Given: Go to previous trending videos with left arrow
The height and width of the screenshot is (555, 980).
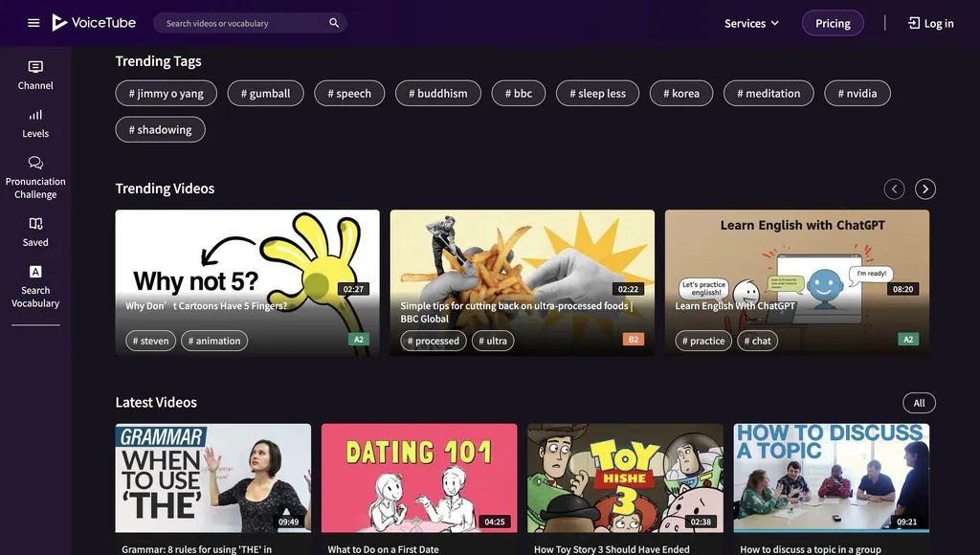Looking at the screenshot, I should tap(894, 189).
